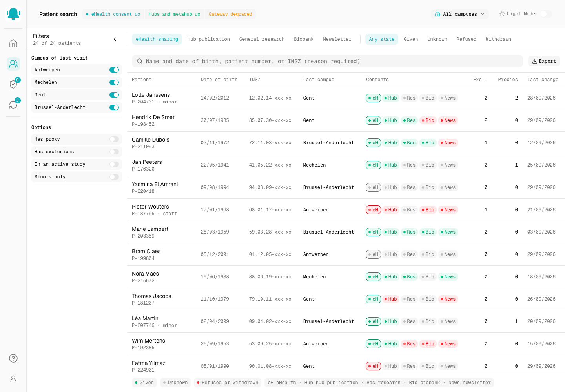Screen dimensions: 565x392
Task: Filter by Unknown state
Action: (x=437, y=39)
